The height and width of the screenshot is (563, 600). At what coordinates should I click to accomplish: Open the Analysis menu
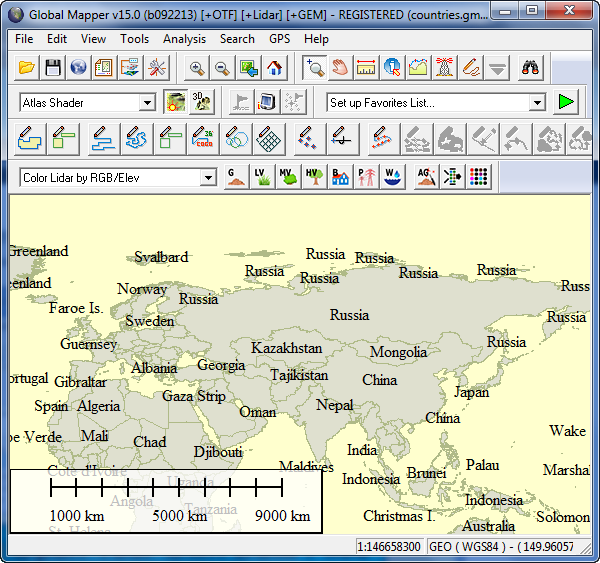[184, 39]
